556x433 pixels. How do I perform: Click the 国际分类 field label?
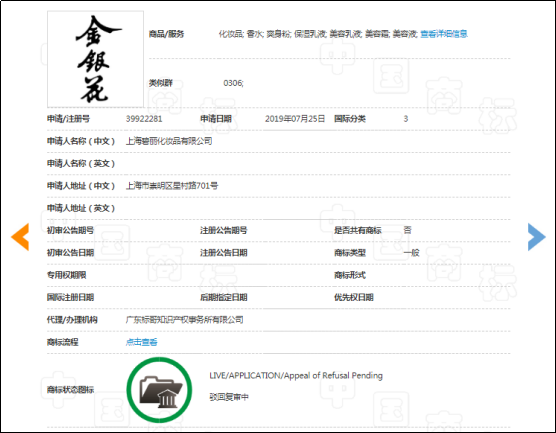(350, 119)
